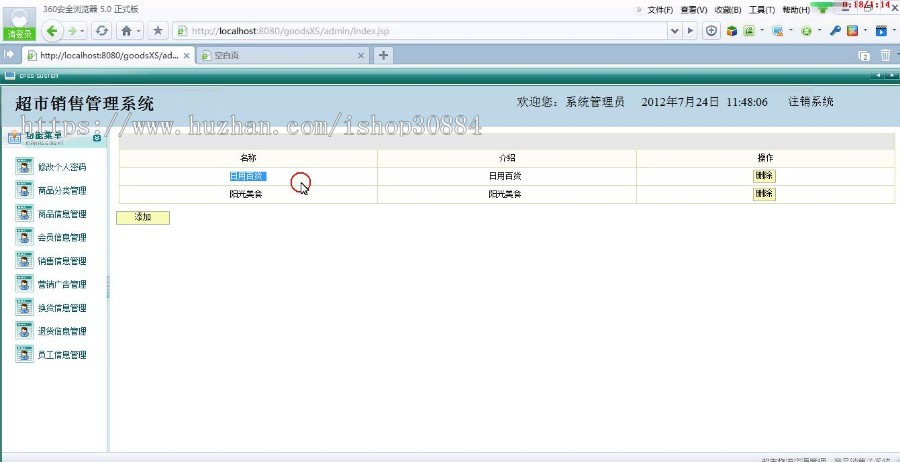The width and height of the screenshot is (900, 462).
Task: Select the localhost:8080/goodsXS tab
Action: point(108,56)
